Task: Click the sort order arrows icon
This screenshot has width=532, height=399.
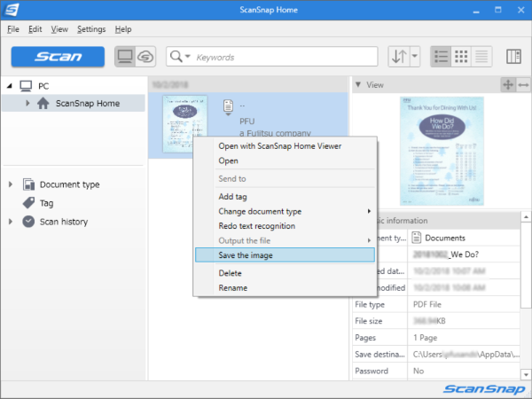Action: [x=399, y=57]
